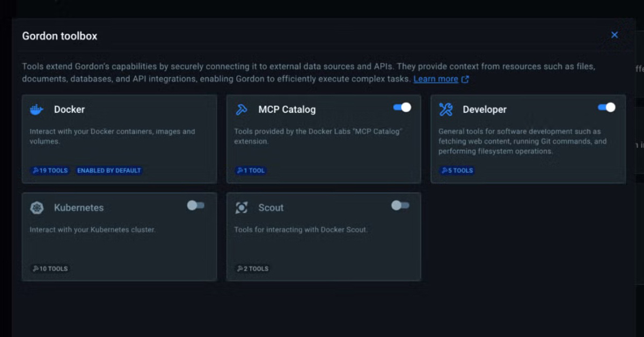Enable the Kubernetes toggle
Screen dimensions: 644x337
pyautogui.click(x=196, y=206)
